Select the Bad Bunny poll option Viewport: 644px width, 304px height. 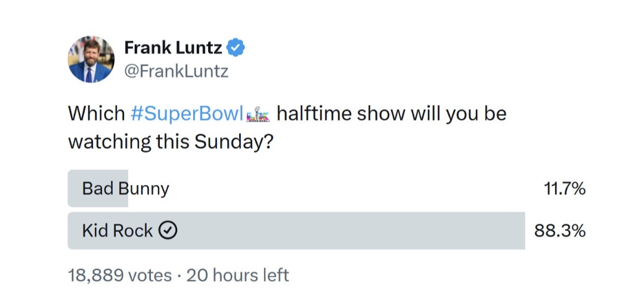tap(126, 189)
